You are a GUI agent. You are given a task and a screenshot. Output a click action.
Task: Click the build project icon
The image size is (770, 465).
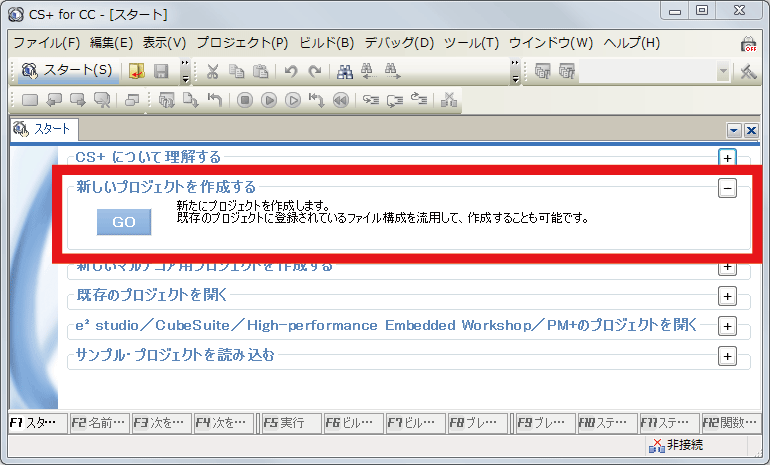[543, 72]
